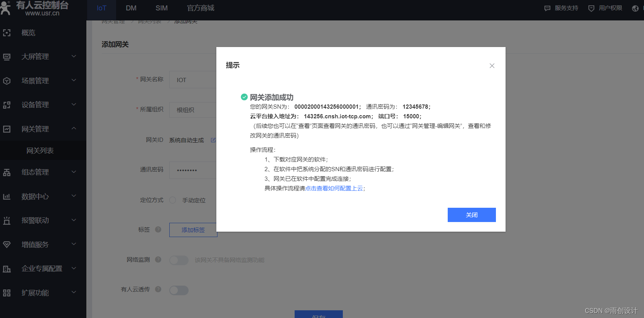
Task: Click the 概览 overview sidebar icon
Action: point(7,33)
